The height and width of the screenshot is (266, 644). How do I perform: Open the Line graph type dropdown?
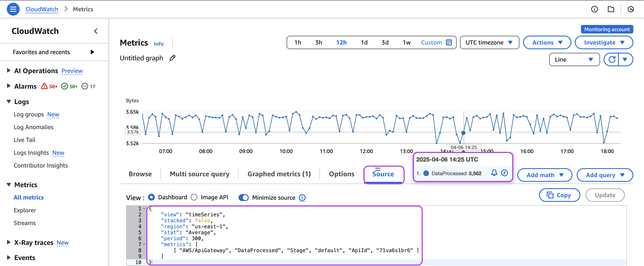tap(574, 59)
